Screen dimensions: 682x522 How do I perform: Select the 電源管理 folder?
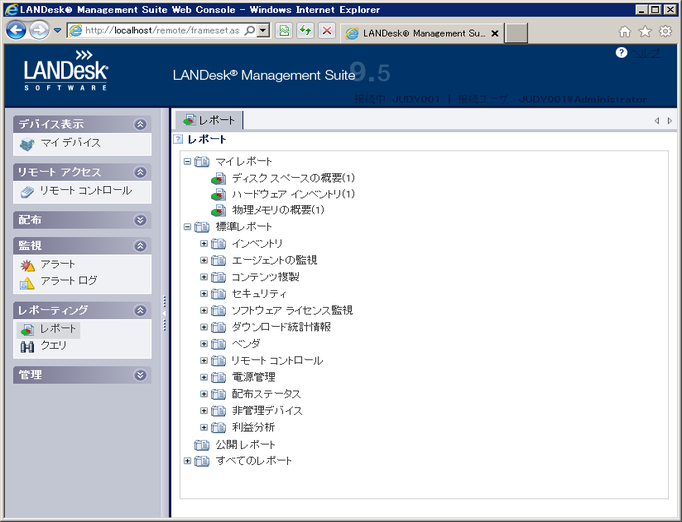point(254,377)
